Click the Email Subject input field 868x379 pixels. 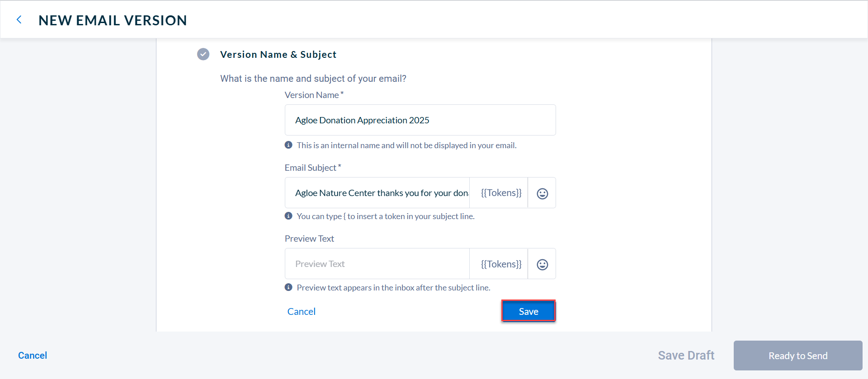pyautogui.click(x=377, y=193)
